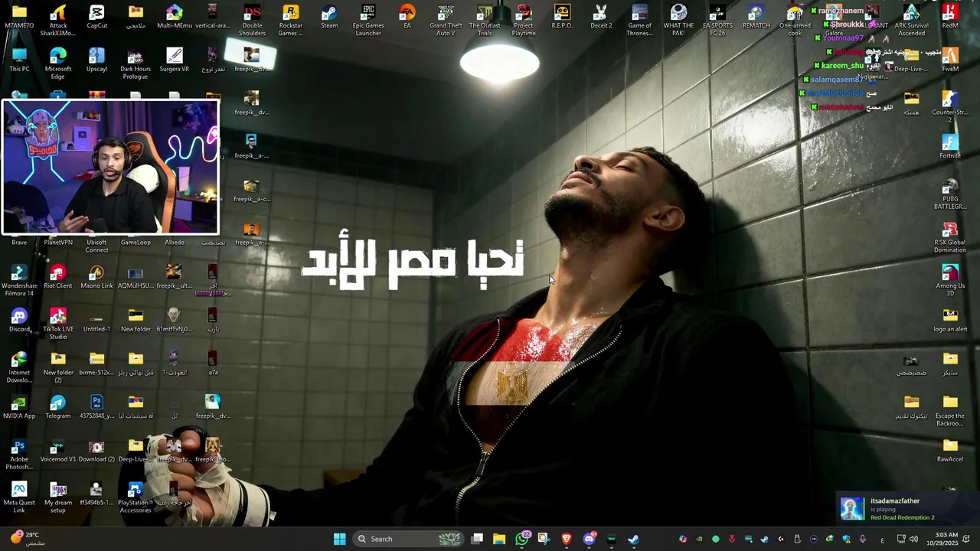Open File Explorer from the taskbar
Viewport: 980px width, 551px height.
tap(499, 539)
